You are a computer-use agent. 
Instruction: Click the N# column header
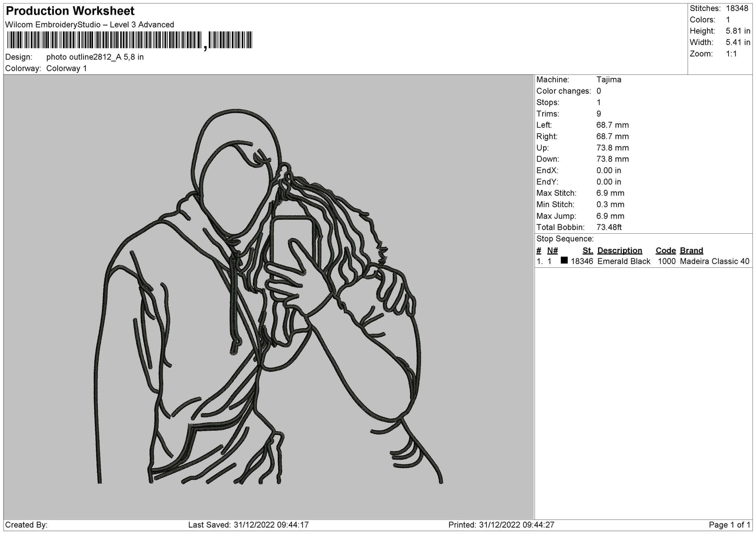[552, 251]
